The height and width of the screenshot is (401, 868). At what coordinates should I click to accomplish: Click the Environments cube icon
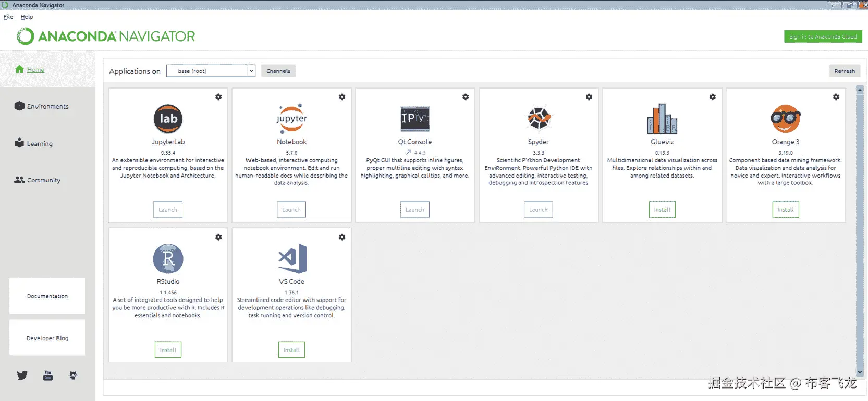tap(19, 106)
